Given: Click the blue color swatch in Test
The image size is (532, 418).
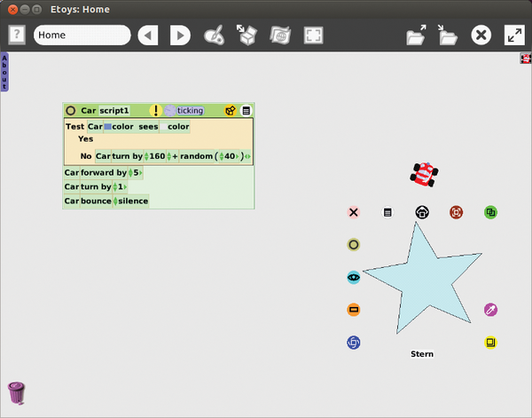Looking at the screenshot, I should [108, 127].
